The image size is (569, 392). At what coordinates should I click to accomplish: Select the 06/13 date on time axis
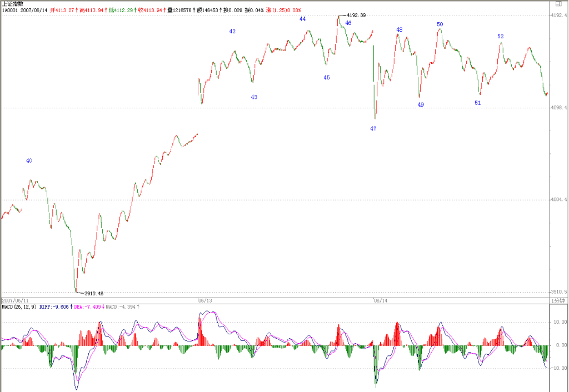coord(204,300)
